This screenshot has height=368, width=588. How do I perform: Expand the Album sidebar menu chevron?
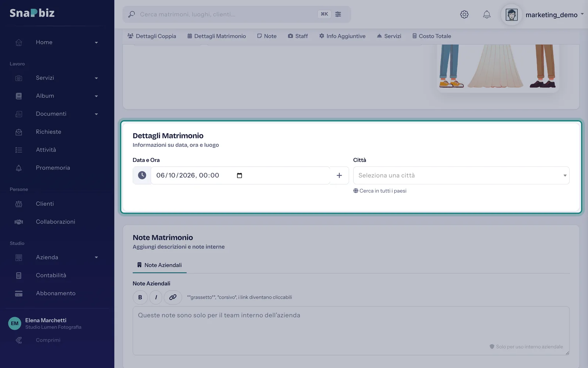click(x=96, y=96)
